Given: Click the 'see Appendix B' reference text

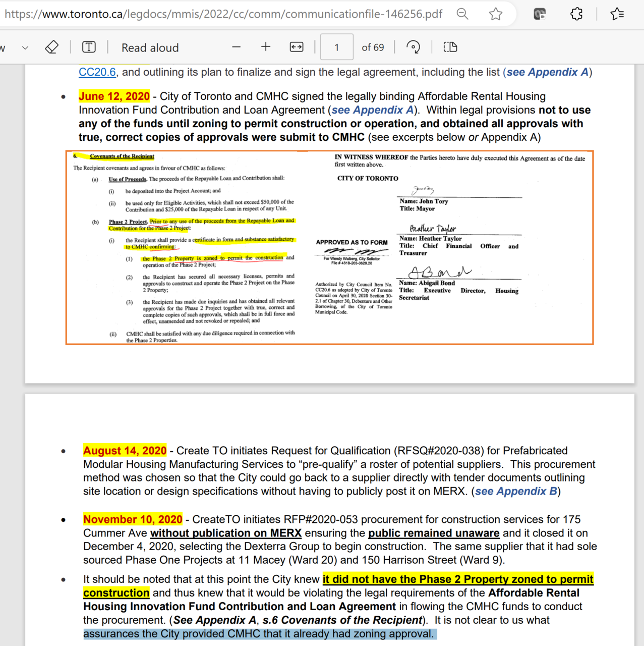Looking at the screenshot, I should point(515,492).
